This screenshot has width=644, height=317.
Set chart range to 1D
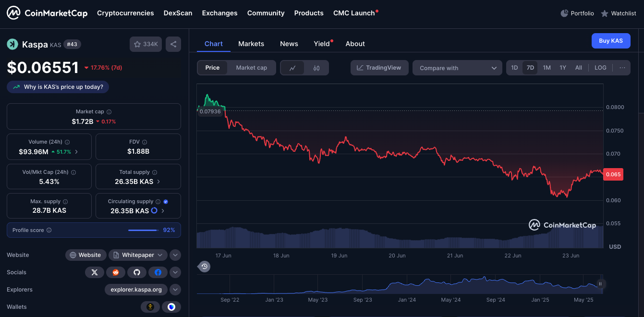[x=514, y=68]
